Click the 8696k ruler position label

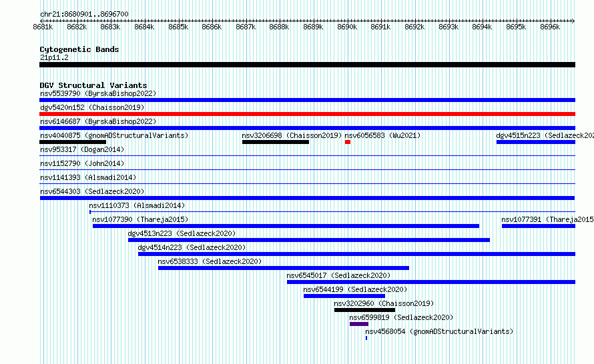tap(550, 27)
